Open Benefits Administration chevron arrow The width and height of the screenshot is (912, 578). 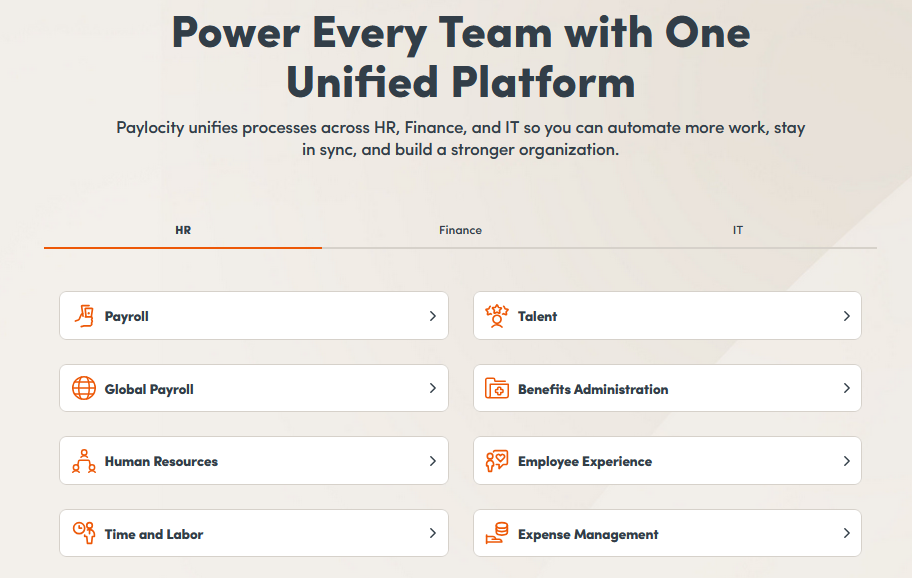(x=847, y=388)
